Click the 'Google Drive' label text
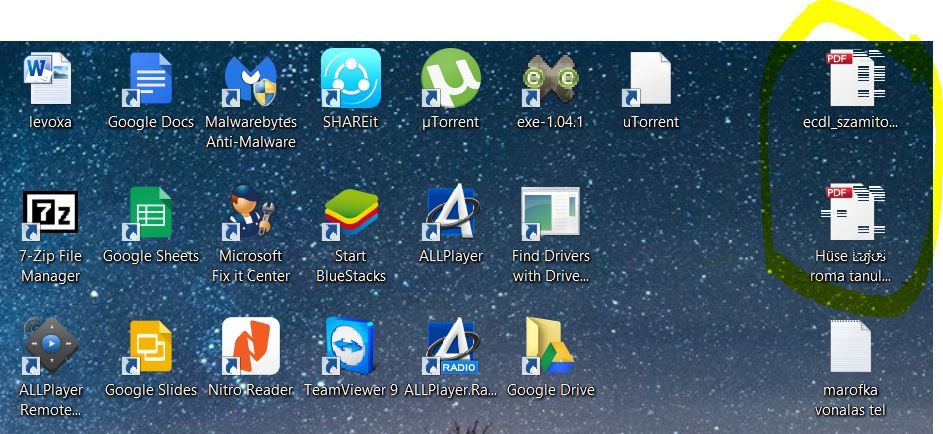The width and height of the screenshot is (943, 434). pos(551,390)
